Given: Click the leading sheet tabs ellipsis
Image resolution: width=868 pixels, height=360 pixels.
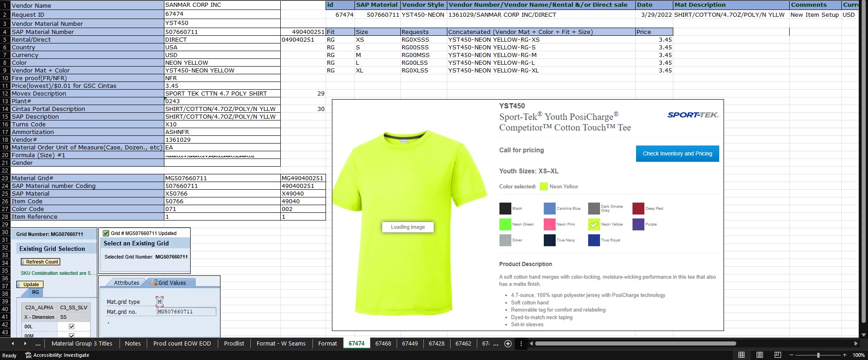Looking at the screenshot, I should coord(38,344).
